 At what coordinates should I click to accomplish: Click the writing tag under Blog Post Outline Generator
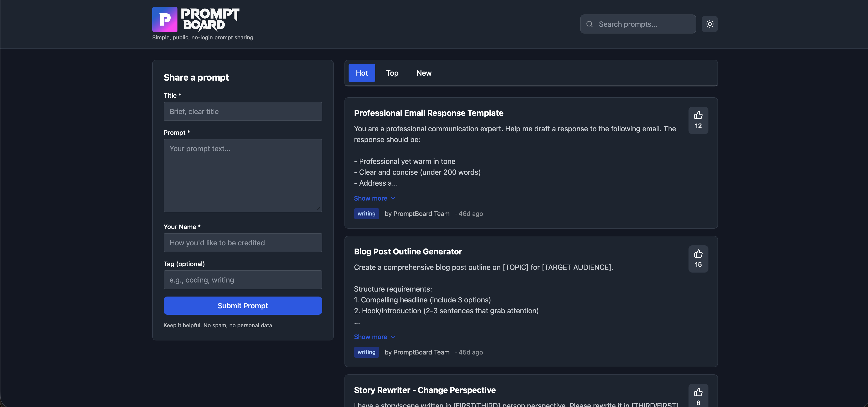pos(367,352)
